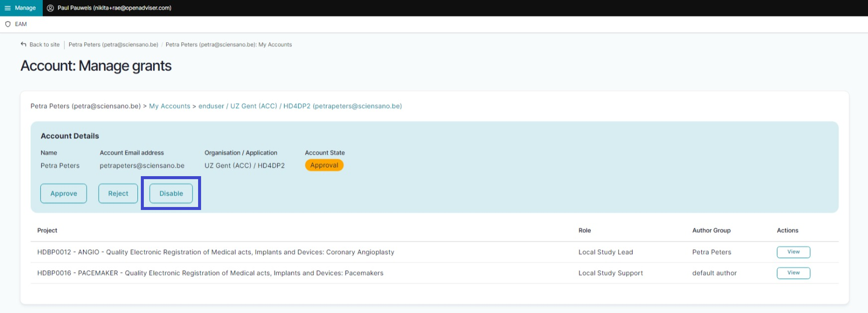Image resolution: width=868 pixels, height=313 pixels.
Task: Click the Back to site arrow icon
Action: [23, 44]
